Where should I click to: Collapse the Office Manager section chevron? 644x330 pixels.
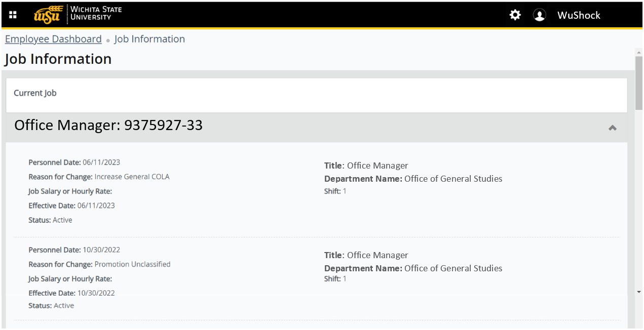[613, 128]
